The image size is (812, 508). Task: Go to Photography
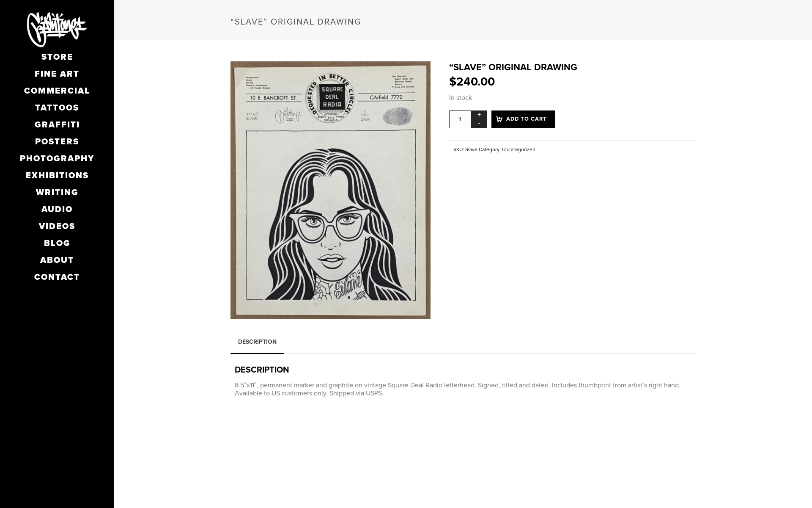tap(57, 158)
